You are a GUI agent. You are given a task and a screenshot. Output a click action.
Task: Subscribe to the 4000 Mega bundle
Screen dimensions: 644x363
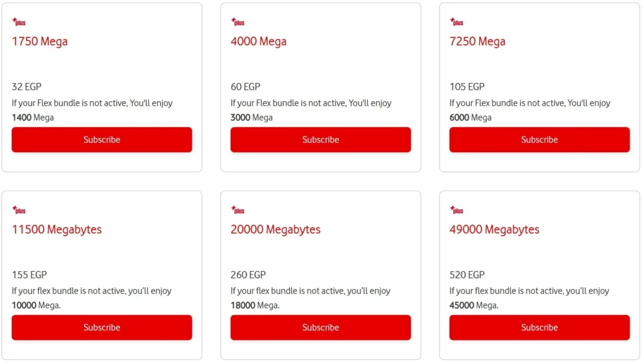(321, 140)
